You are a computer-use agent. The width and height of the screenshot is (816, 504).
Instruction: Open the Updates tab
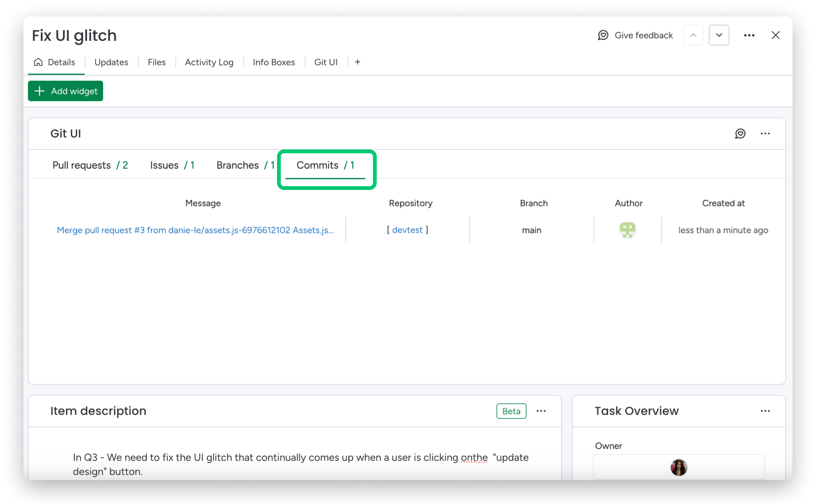click(111, 62)
